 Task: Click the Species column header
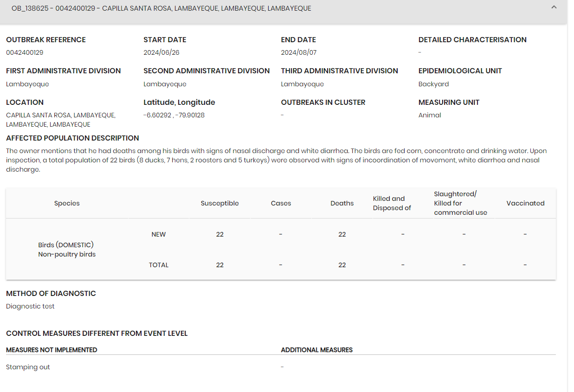coord(67,203)
